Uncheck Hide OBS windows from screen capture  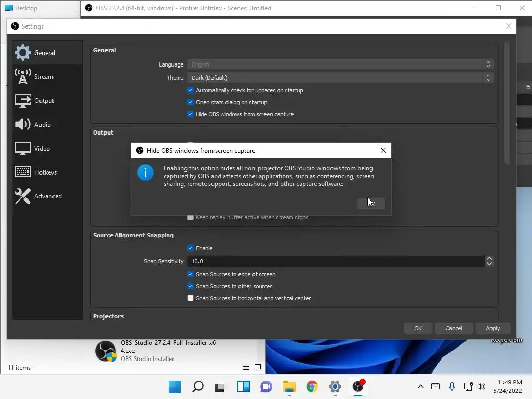click(x=190, y=114)
